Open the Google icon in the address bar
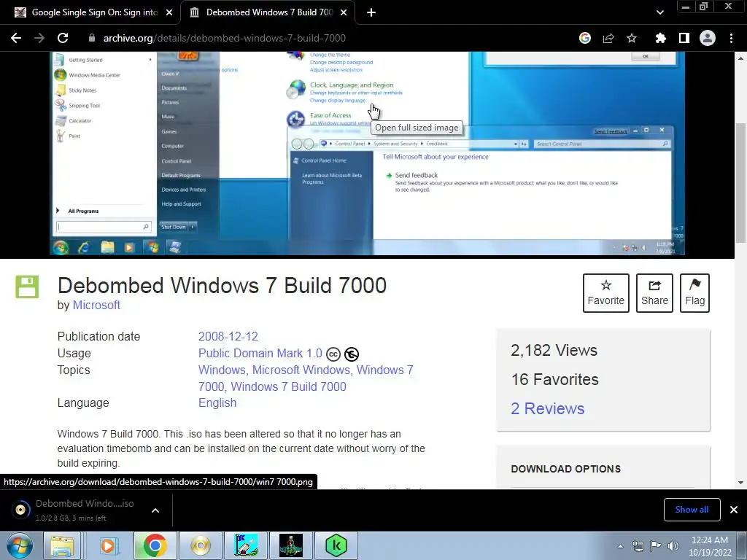The height and width of the screenshot is (560, 747). click(584, 38)
